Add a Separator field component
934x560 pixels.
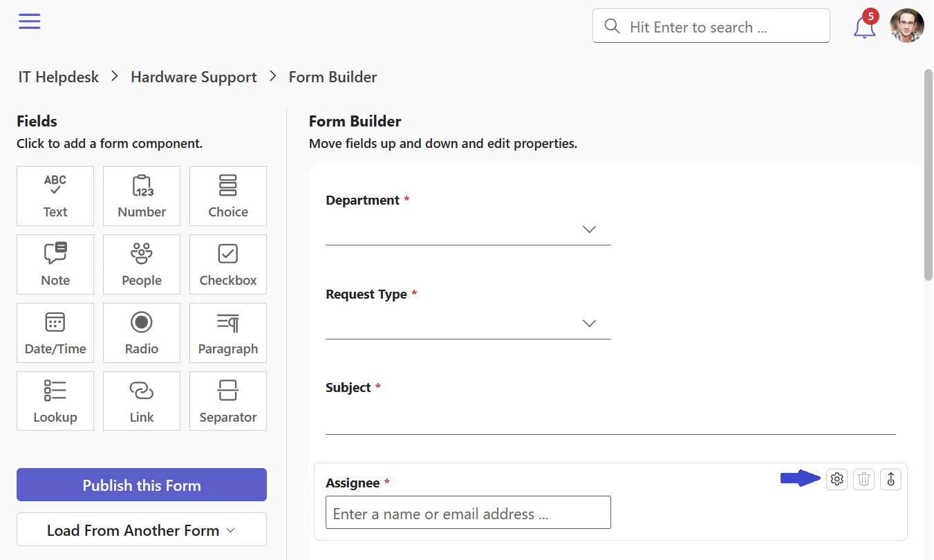tap(228, 401)
